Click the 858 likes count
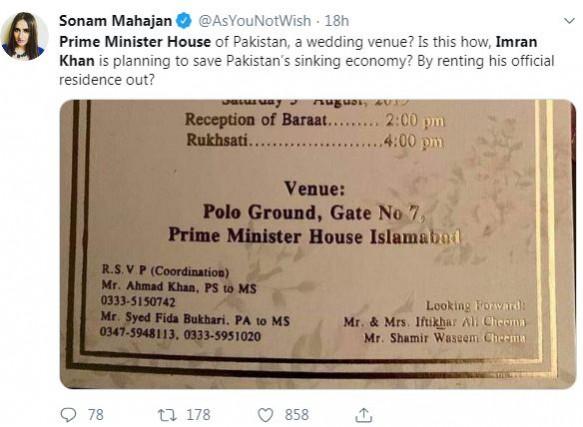 tap(297, 415)
